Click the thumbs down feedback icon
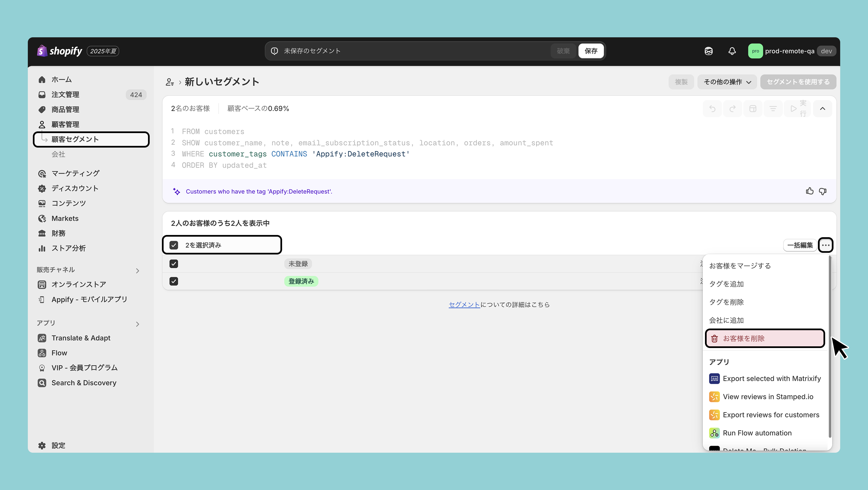The image size is (868, 490). coord(822,191)
